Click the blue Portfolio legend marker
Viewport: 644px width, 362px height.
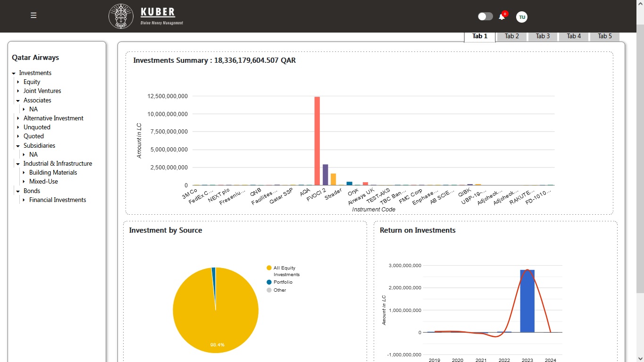[269, 282]
